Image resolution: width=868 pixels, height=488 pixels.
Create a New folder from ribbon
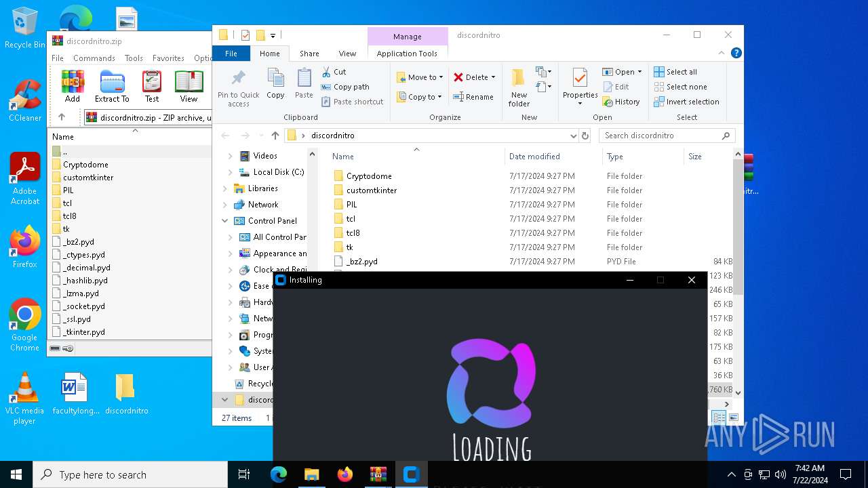tap(519, 87)
